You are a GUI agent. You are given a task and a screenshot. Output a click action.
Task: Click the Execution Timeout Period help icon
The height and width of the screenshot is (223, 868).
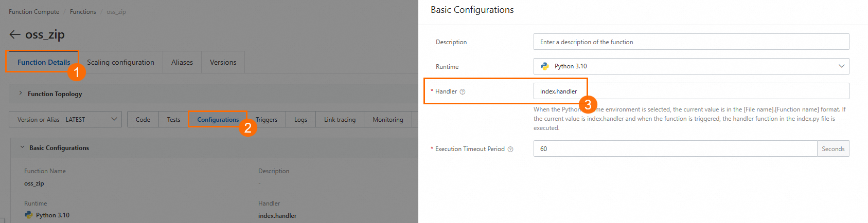[x=510, y=149]
